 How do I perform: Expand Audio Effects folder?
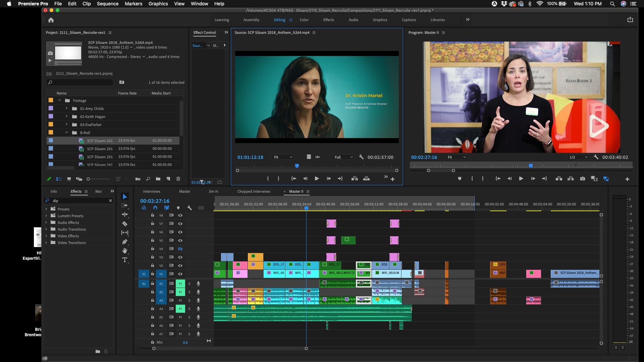(46, 222)
